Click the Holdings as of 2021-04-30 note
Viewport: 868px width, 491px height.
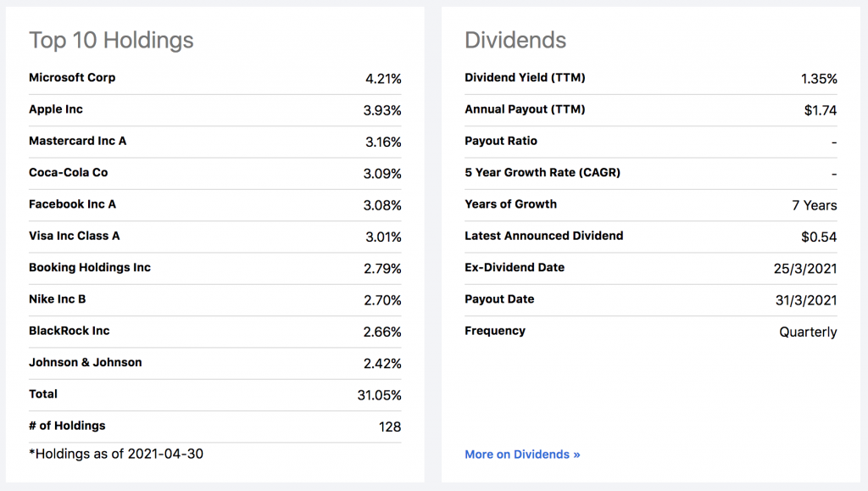pos(116,454)
